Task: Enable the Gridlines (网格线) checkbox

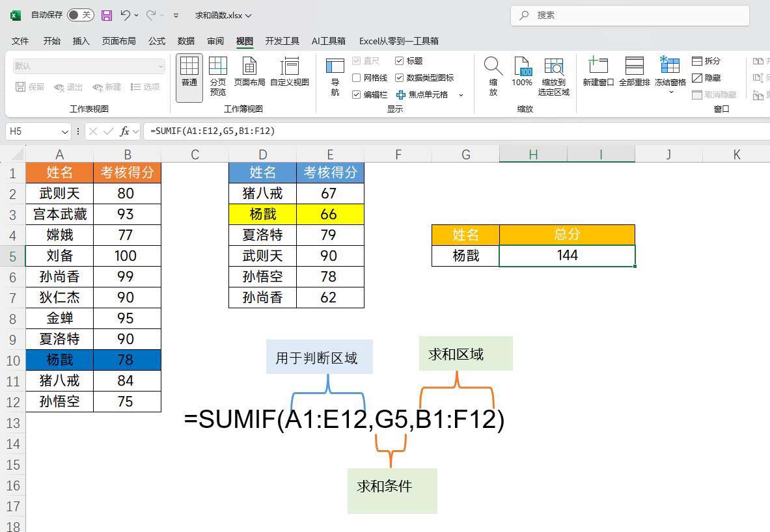Action: click(357, 78)
